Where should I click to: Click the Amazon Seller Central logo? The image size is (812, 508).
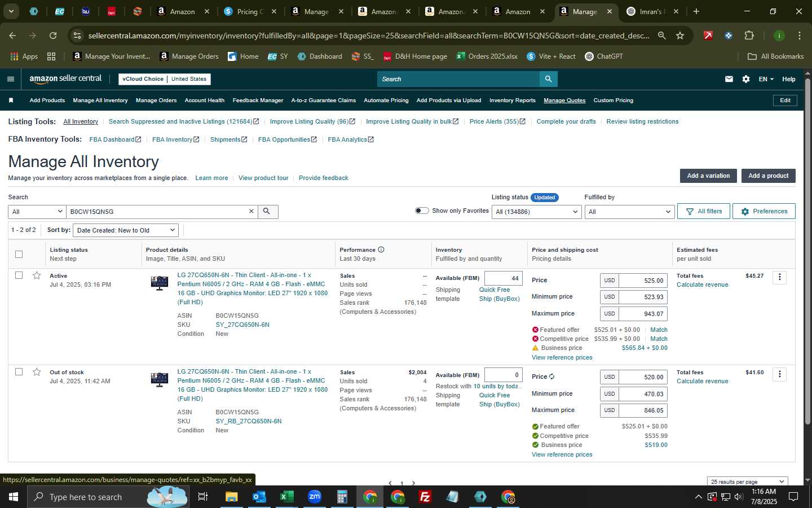click(x=65, y=79)
